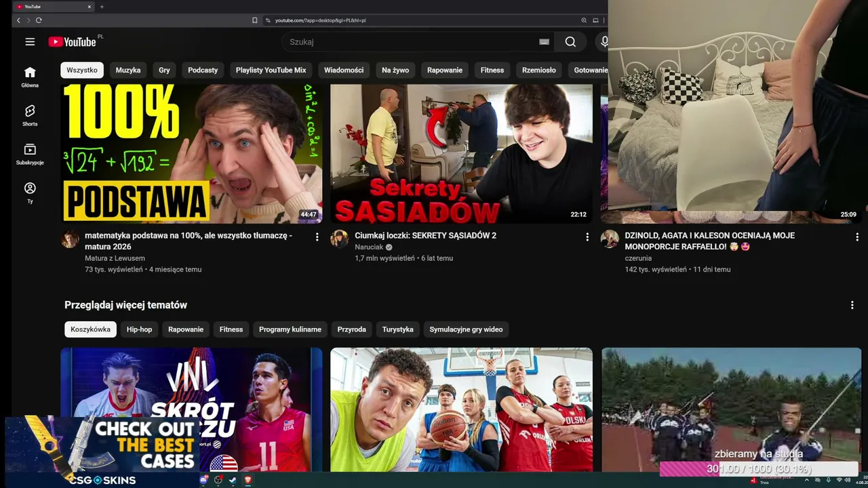Go to Główna in the sidebar
The height and width of the screenshot is (488, 868).
point(30,77)
